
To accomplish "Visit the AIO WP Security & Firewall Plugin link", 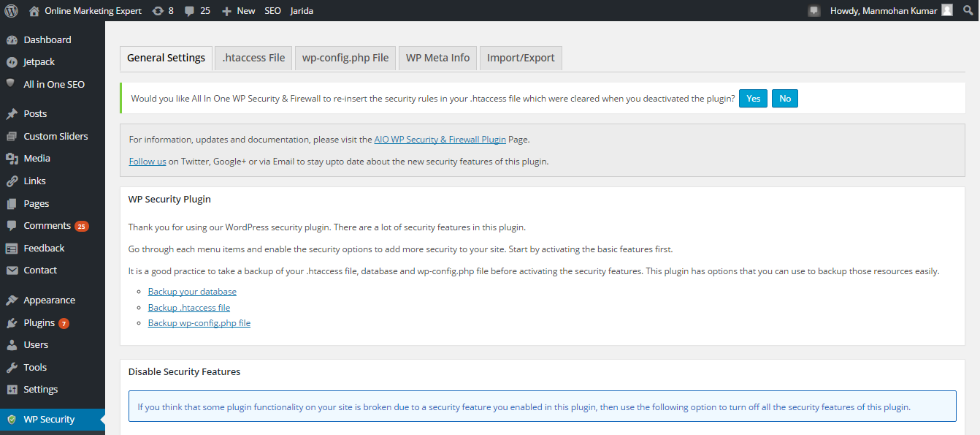I will click(440, 139).
